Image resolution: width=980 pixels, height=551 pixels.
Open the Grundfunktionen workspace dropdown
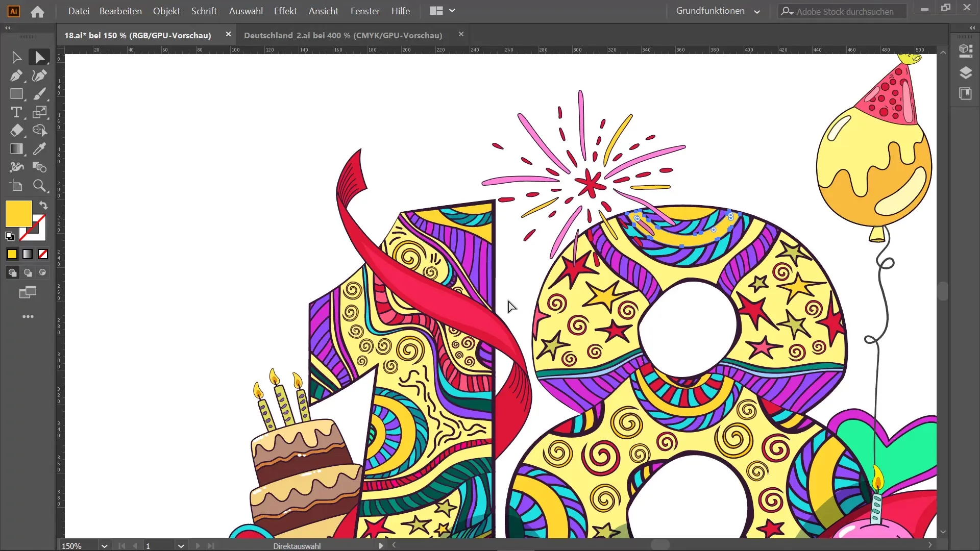tap(718, 11)
